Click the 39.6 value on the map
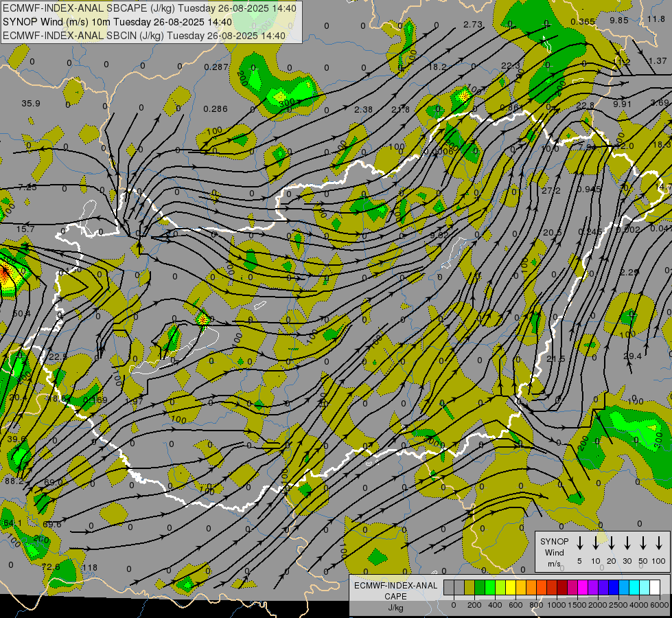This screenshot has height=618, width=672. pyautogui.click(x=16, y=439)
